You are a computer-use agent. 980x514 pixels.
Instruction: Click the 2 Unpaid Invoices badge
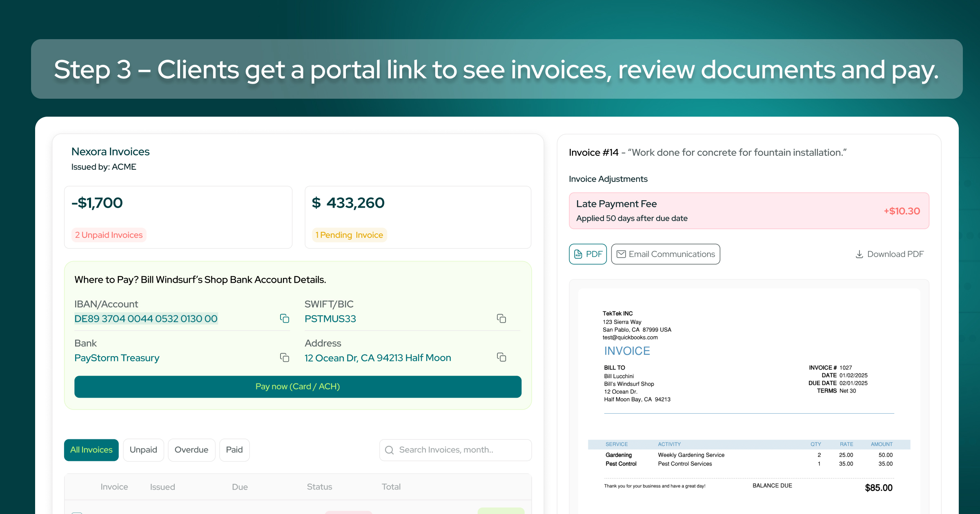point(109,235)
